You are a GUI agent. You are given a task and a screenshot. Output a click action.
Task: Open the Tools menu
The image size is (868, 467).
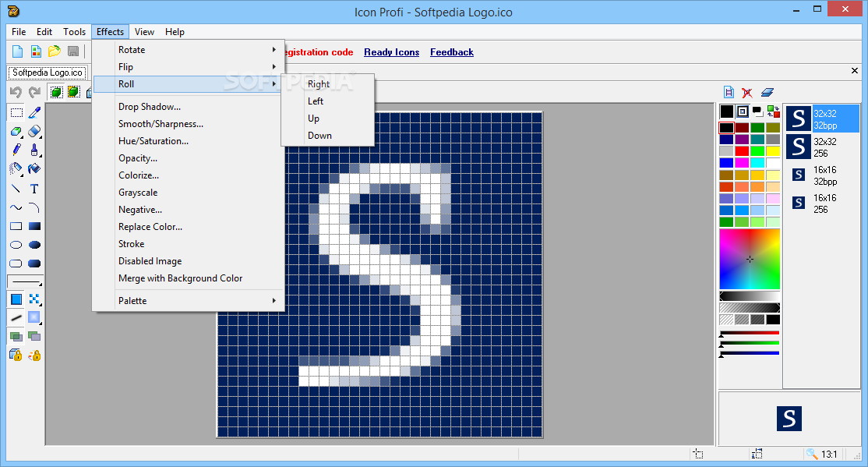[74, 32]
